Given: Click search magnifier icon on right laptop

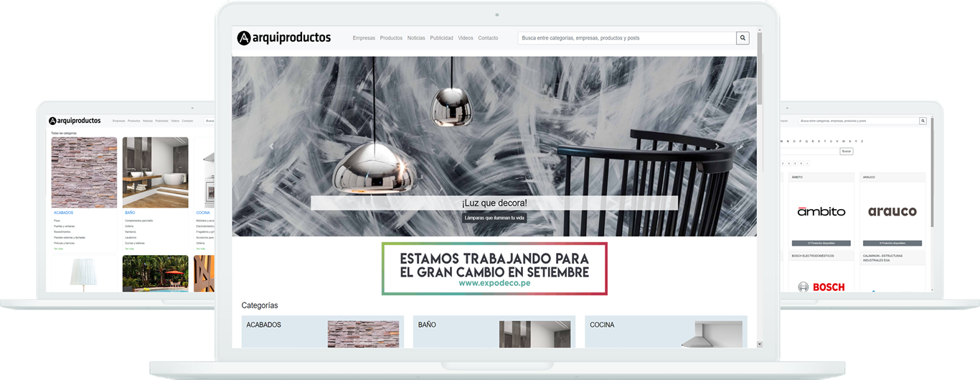Looking at the screenshot, I should (923, 121).
